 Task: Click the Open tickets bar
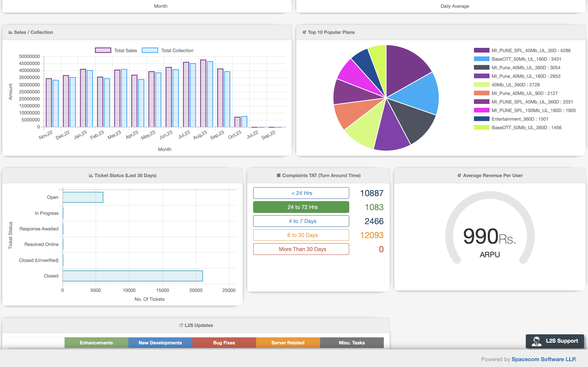point(83,197)
